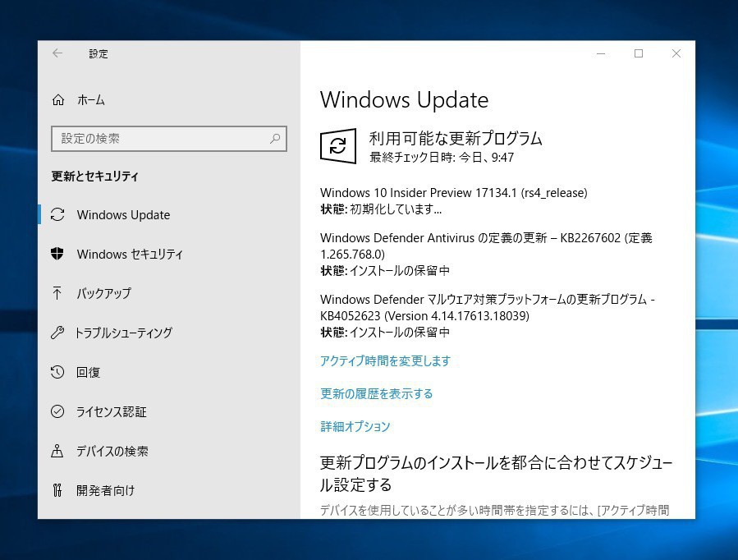
Task: Open 詳細オプション link
Action: point(355,426)
